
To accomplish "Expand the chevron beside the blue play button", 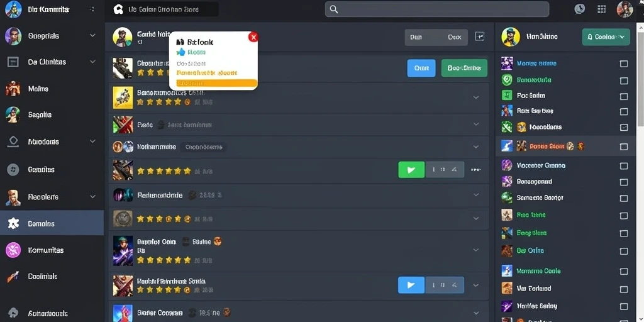I will [476, 285].
